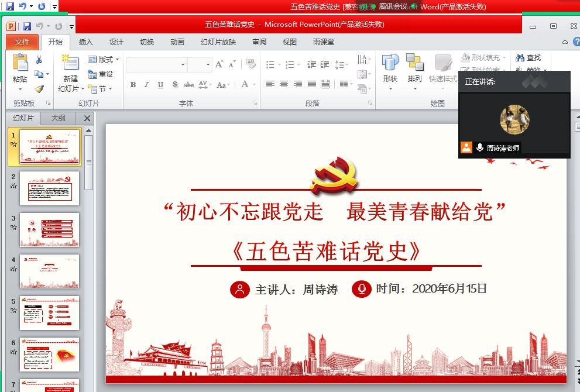Click the Clear Formatting icon
The width and height of the screenshot is (580, 392).
click(251, 64)
